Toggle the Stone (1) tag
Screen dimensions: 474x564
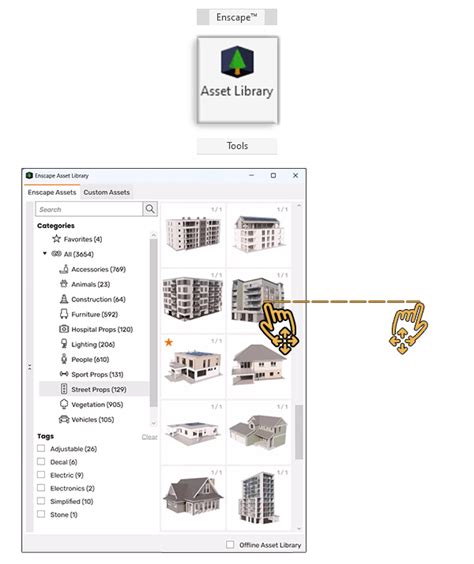point(41,514)
